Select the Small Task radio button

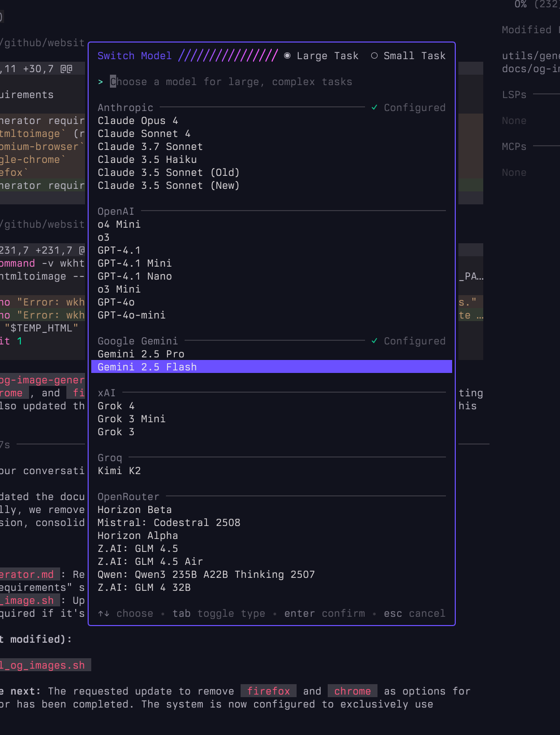pyautogui.click(x=374, y=56)
